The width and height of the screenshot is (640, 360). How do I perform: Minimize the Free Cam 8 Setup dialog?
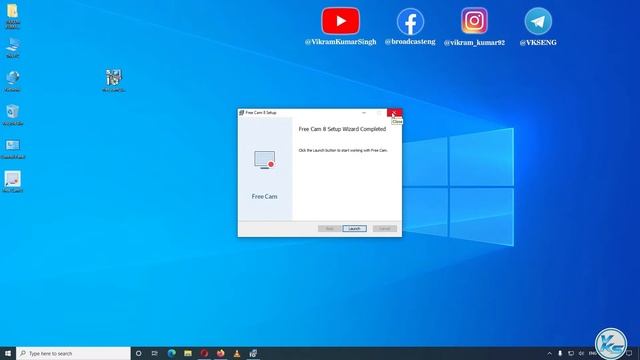click(x=364, y=113)
